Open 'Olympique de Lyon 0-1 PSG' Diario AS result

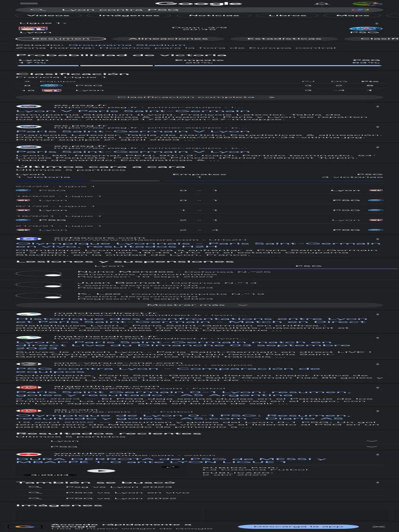click(183, 417)
